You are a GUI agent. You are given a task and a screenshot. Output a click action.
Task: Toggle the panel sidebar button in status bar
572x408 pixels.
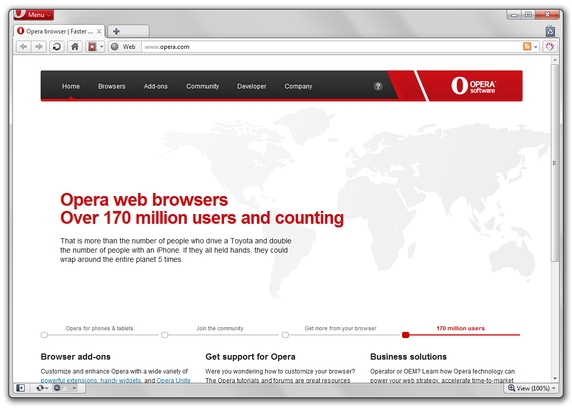20,388
